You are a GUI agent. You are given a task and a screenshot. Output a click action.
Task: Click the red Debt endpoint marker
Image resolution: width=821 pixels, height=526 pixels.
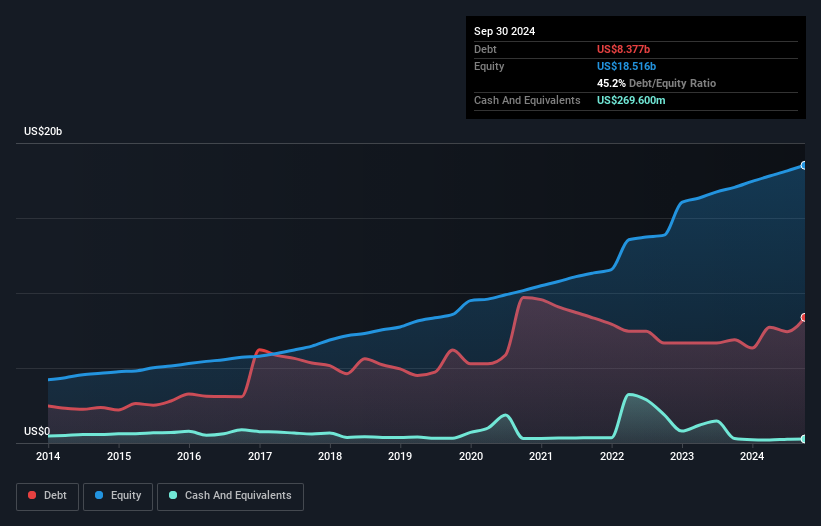pos(804,317)
